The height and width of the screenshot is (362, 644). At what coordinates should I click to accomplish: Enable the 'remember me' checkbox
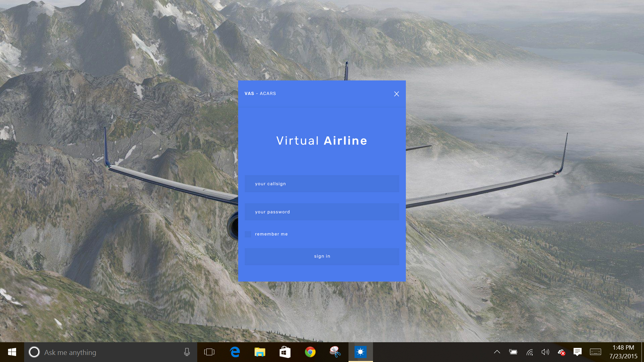tap(248, 234)
